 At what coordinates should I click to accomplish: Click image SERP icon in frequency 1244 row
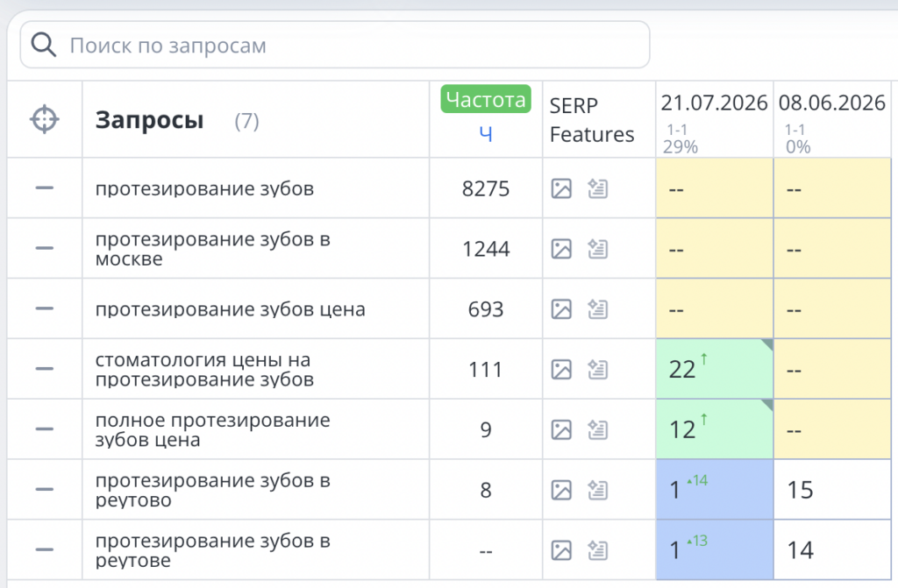pyautogui.click(x=561, y=249)
